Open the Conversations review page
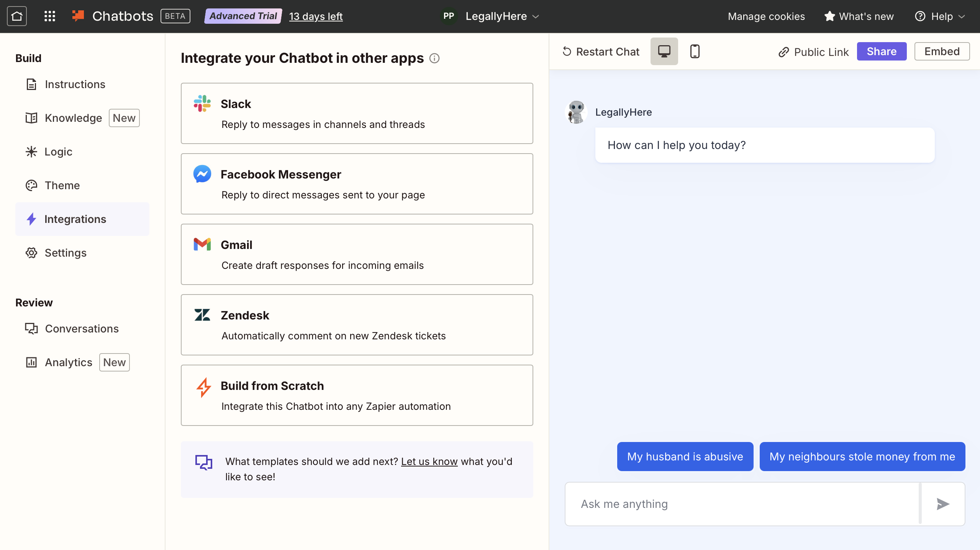Screen dimensions: 980x550 82,329
